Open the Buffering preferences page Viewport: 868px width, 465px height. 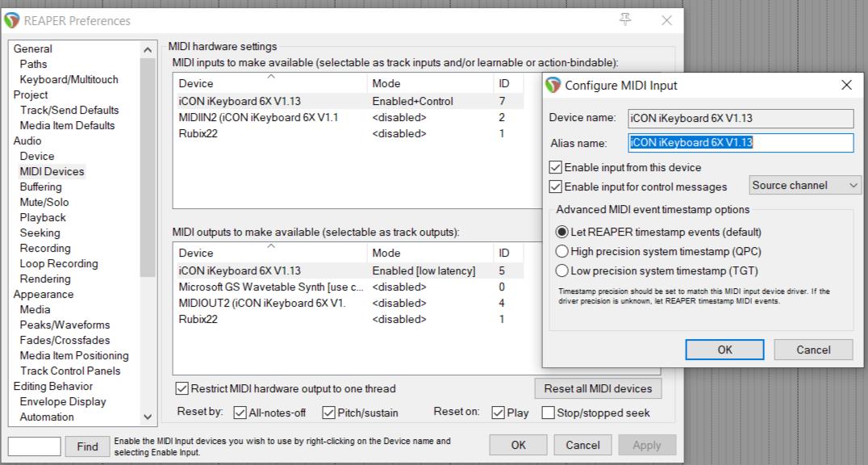pos(40,186)
